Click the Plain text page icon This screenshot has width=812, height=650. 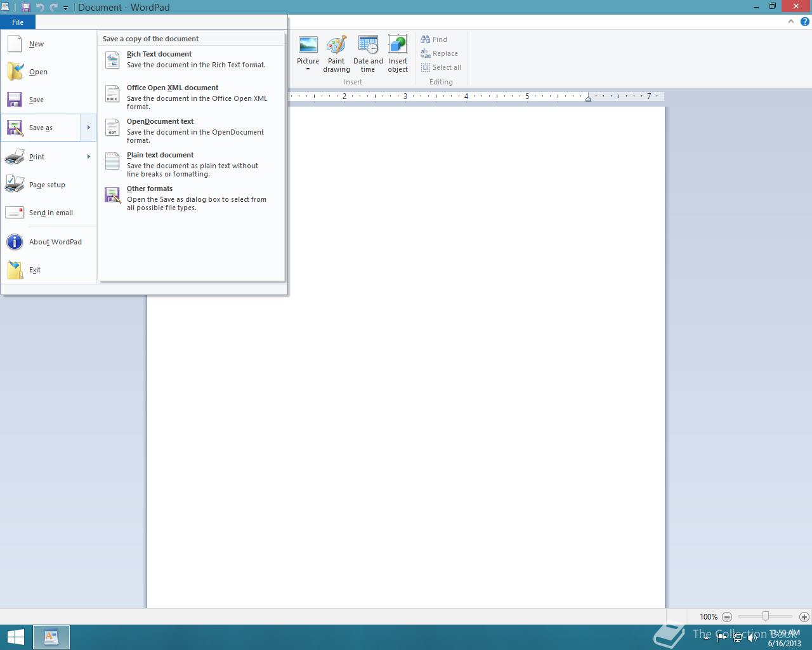(x=112, y=161)
